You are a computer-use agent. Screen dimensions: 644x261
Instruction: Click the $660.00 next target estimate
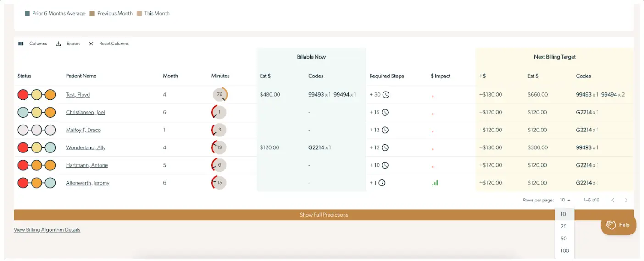pos(538,95)
